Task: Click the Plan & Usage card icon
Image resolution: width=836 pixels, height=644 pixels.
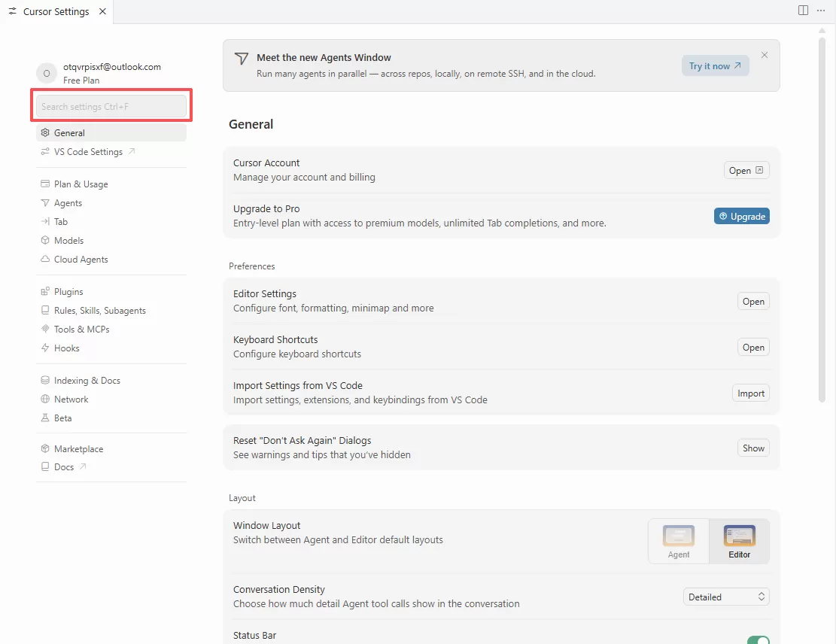Action: [45, 184]
